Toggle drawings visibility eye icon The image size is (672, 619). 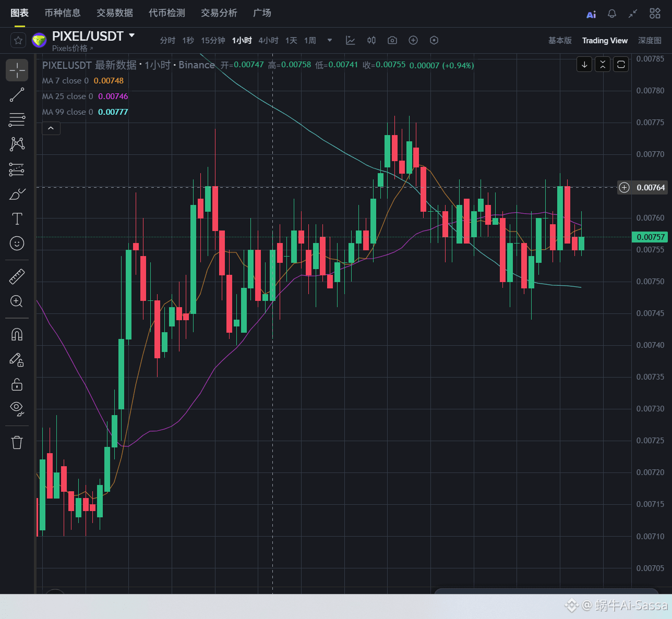[17, 409]
